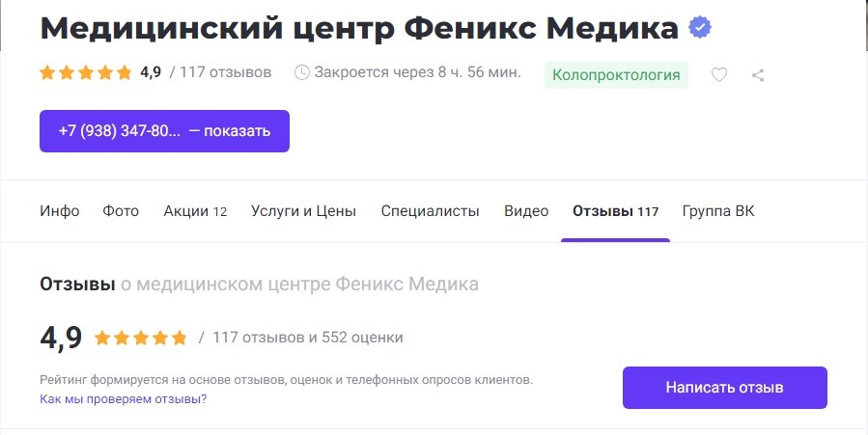Open the Группа ВК tab

click(718, 211)
